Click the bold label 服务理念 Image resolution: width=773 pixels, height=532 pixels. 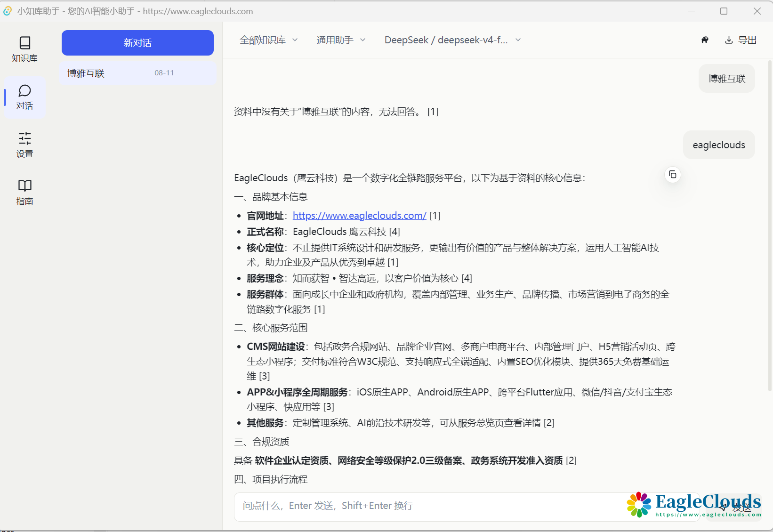pos(265,278)
